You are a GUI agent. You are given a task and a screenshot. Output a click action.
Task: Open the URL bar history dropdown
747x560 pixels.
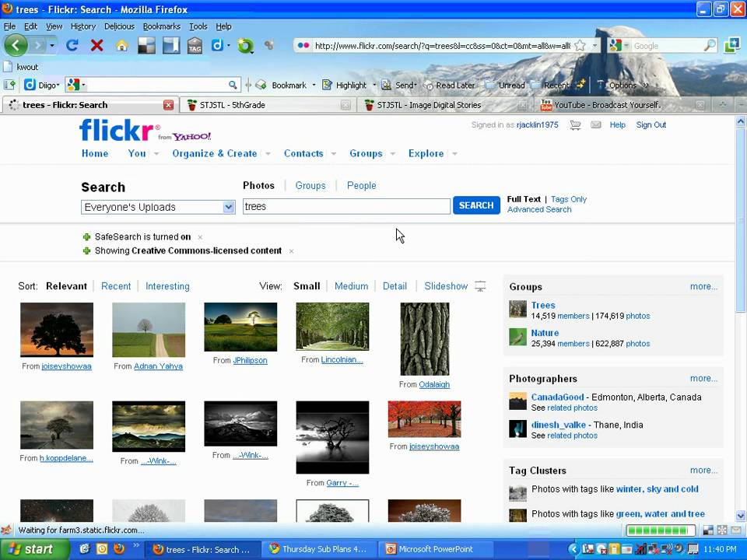594,46
